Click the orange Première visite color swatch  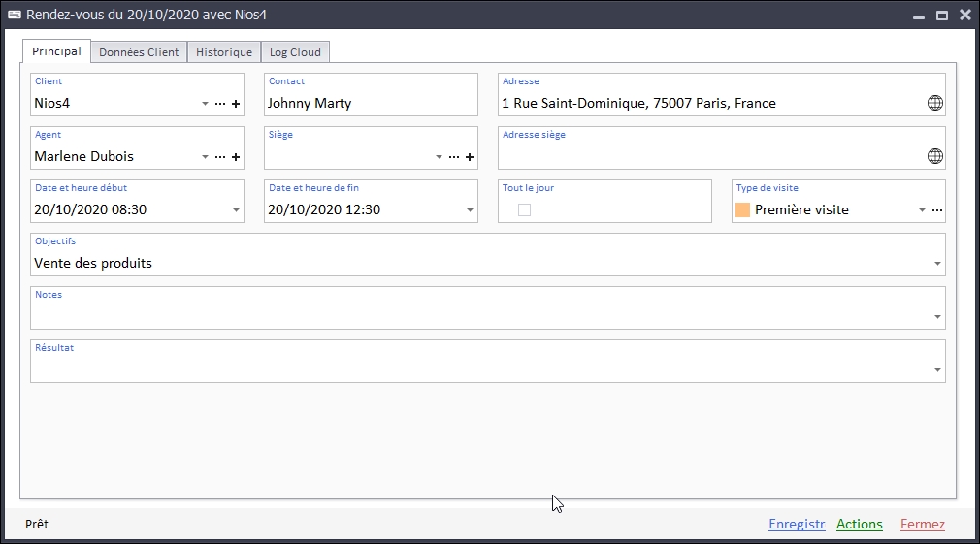pyautogui.click(x=743, y=209)
